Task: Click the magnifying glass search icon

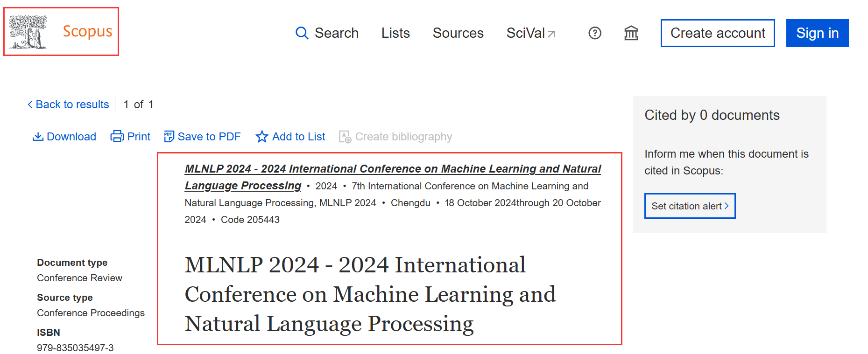Action: click(x=302, y=33)
